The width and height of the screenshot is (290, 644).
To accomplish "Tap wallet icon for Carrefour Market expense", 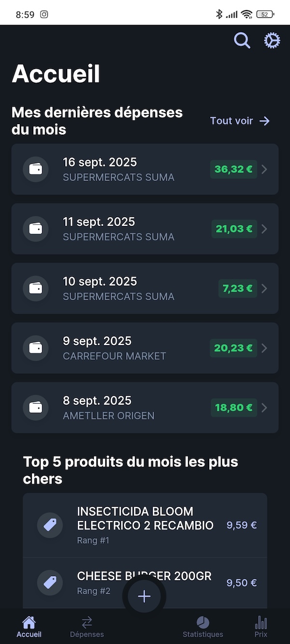I will pyautogui.click(x=36, y=348).
